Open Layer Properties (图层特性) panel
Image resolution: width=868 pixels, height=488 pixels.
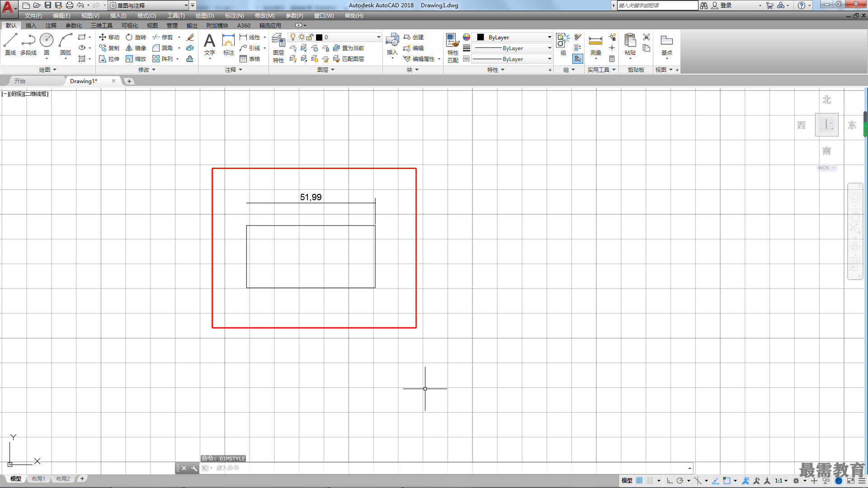pos(278,47)
